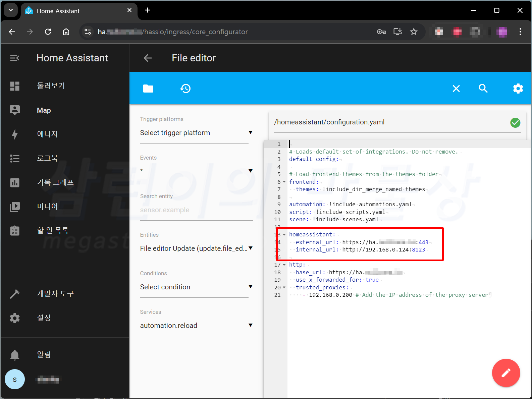Click the user profile avatar S

coord(15,379)
